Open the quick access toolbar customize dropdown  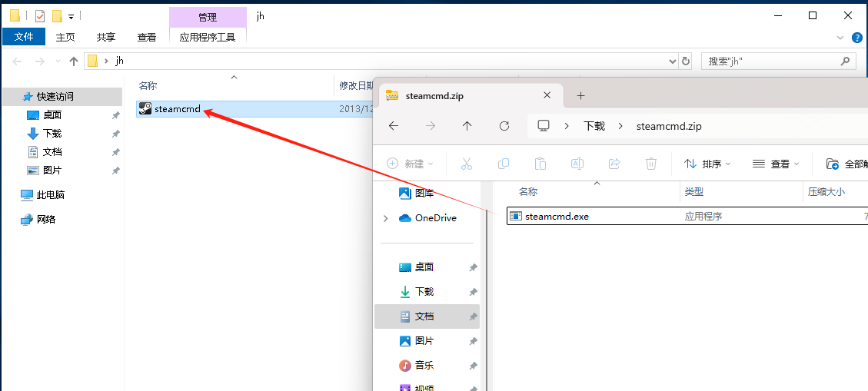[x=71, y=17]
